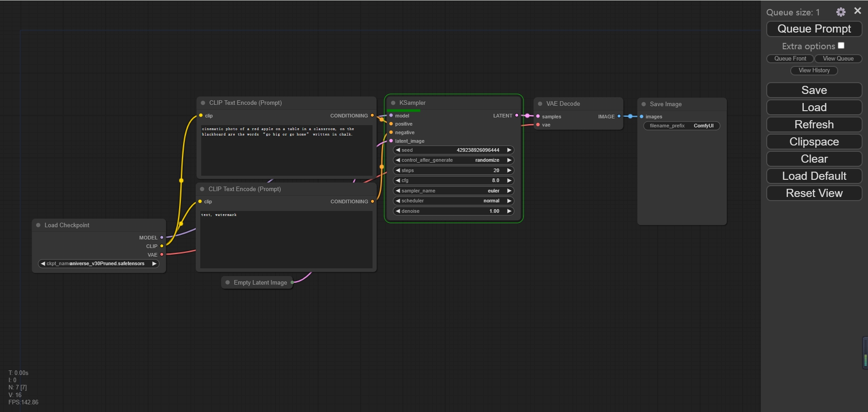Screen dimensions: 868x412
Task: Save the workflow
Action: coord(814,90)
